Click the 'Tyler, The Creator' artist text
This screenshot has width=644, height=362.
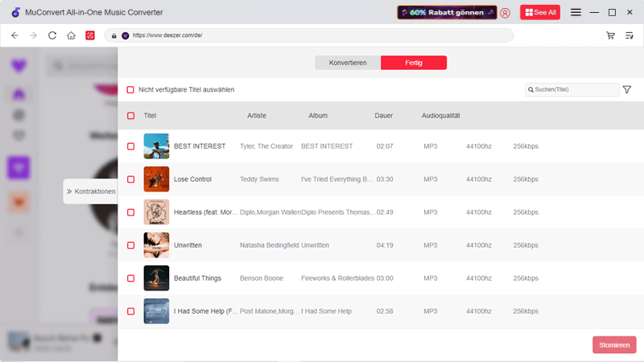pyautogui.click(x=266, y=146)
